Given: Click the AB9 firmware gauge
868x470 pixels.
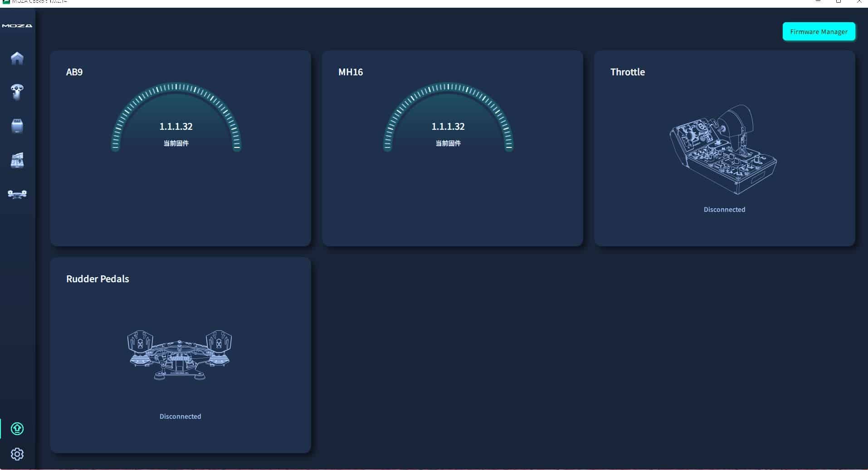Looking at the screenshot, I should click(176, 118).
